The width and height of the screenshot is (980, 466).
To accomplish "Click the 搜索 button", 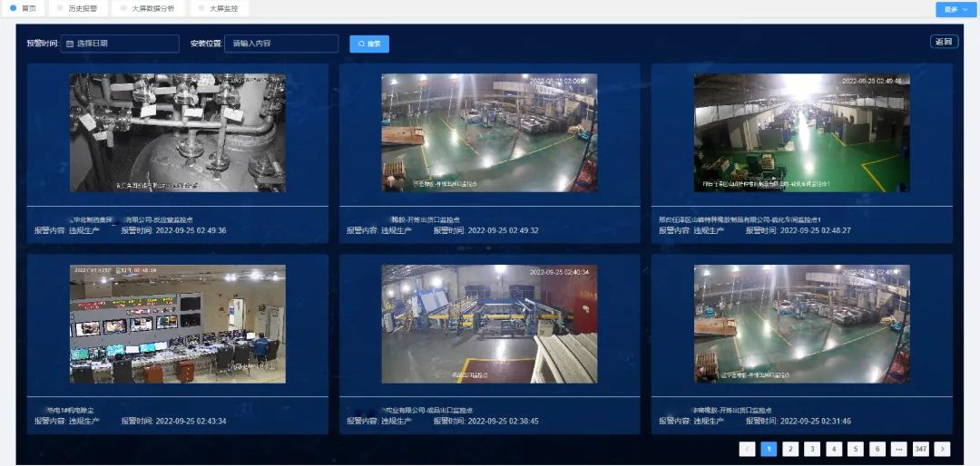I will click(369, 44).
